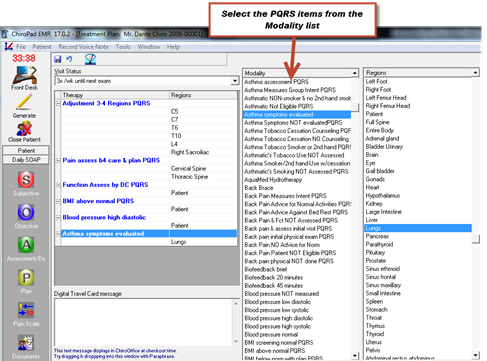Click T10 in therapy regions
This screenshot has width=487, height=361.
pos(176,136)
